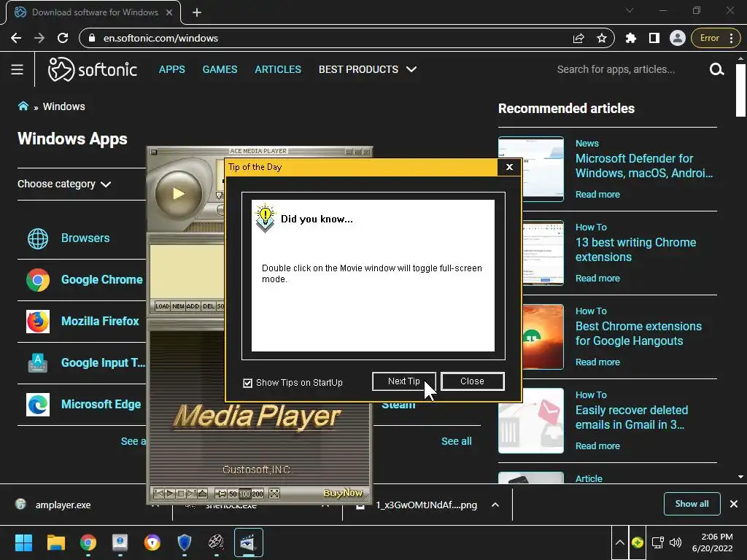This screenshot has width=747, height=560.
Task: Click the NEW playlist button
Action: [178, 306]
